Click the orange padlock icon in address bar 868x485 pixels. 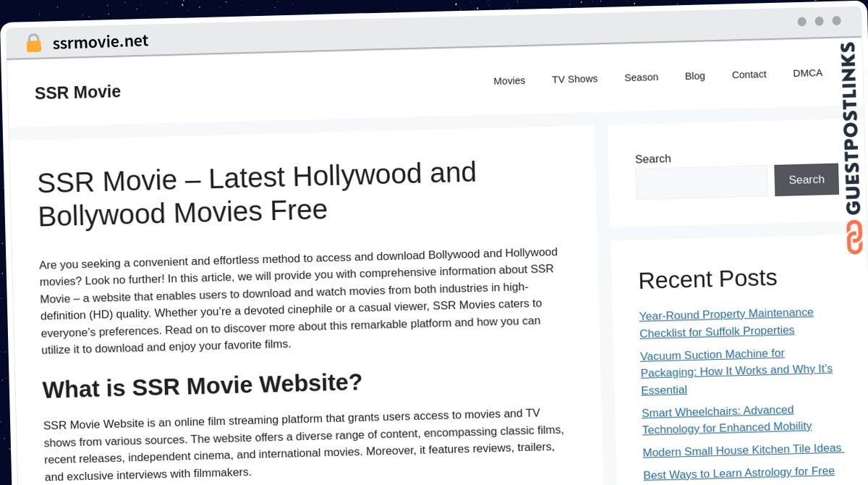point(34,43)
